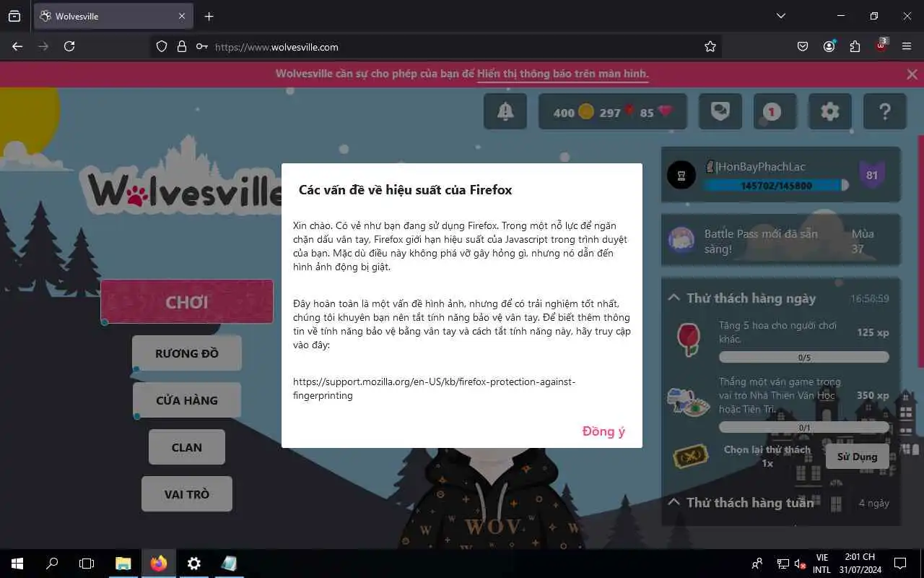Open the chat messages icon
The image size is (924, 578).
(720, 111)
